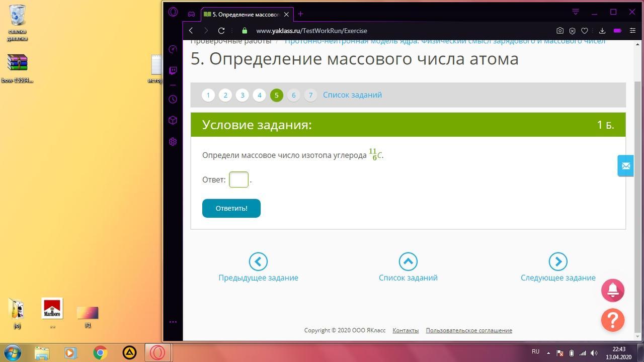The image size is (644, 362).
Task: Open GX Control speedometer in sidebar
Action: point(173,49)
